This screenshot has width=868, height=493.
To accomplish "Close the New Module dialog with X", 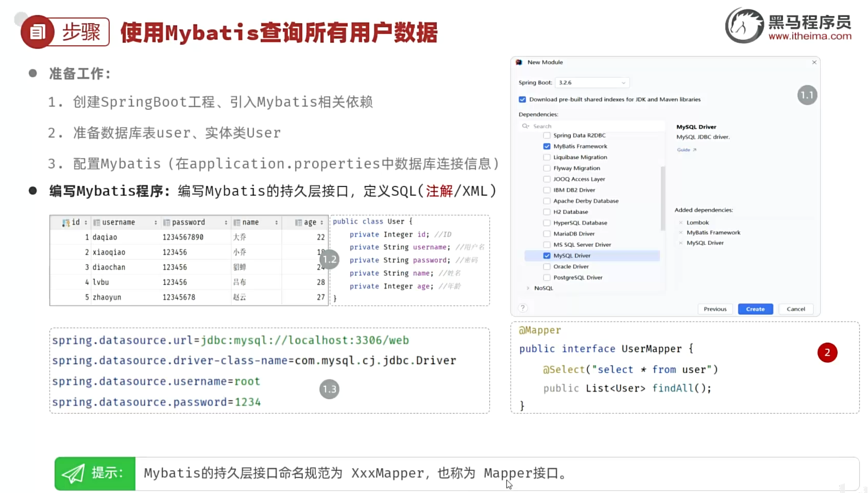I will [x=814, y=62].
